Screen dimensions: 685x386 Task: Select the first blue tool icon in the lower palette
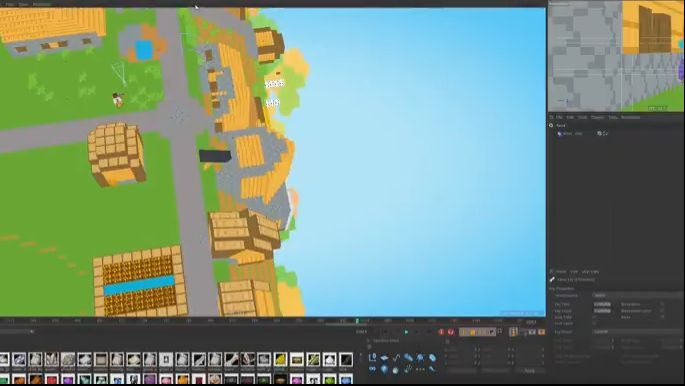[372, 357]
